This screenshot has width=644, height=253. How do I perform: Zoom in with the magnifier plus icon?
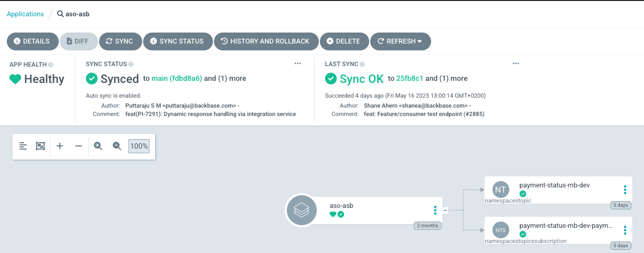click(98, 146)
